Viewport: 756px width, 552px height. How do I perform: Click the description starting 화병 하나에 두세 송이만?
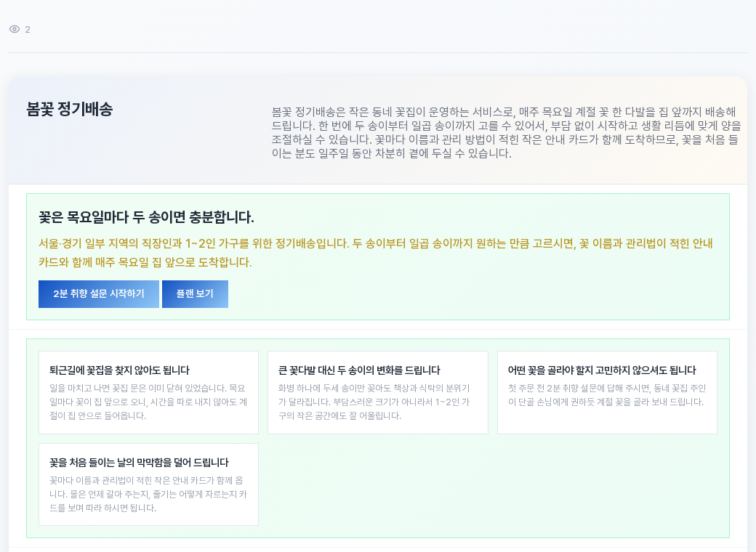pyautogui.click(x=374, y=402)
